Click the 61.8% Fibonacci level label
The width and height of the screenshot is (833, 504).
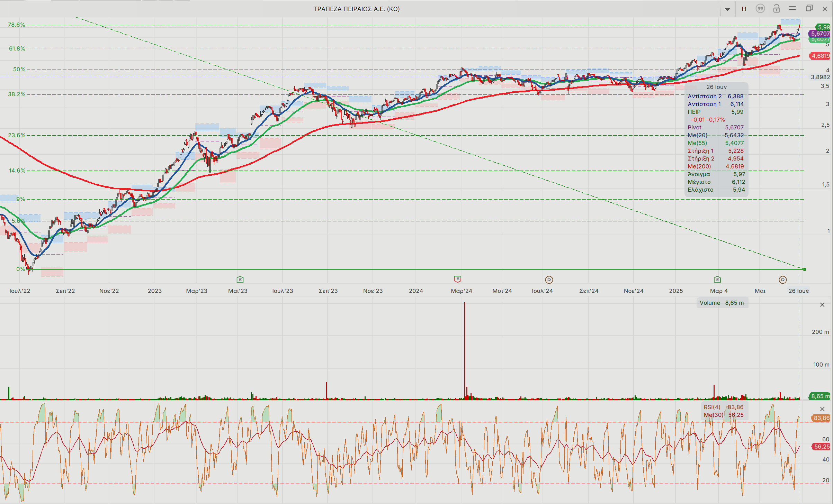(x=17, y=48)
